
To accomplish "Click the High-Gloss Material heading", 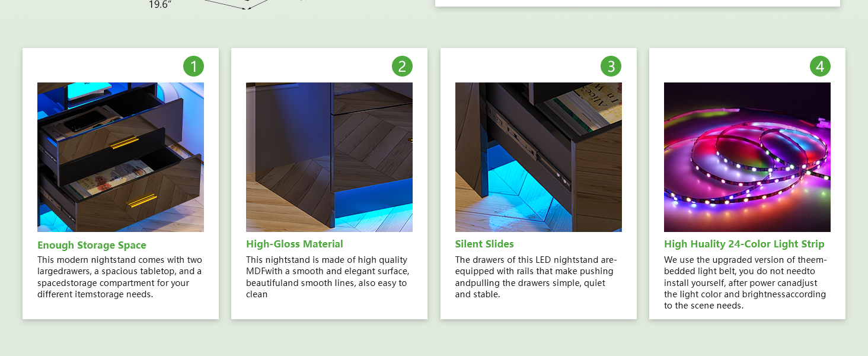I will pos(295,244).
